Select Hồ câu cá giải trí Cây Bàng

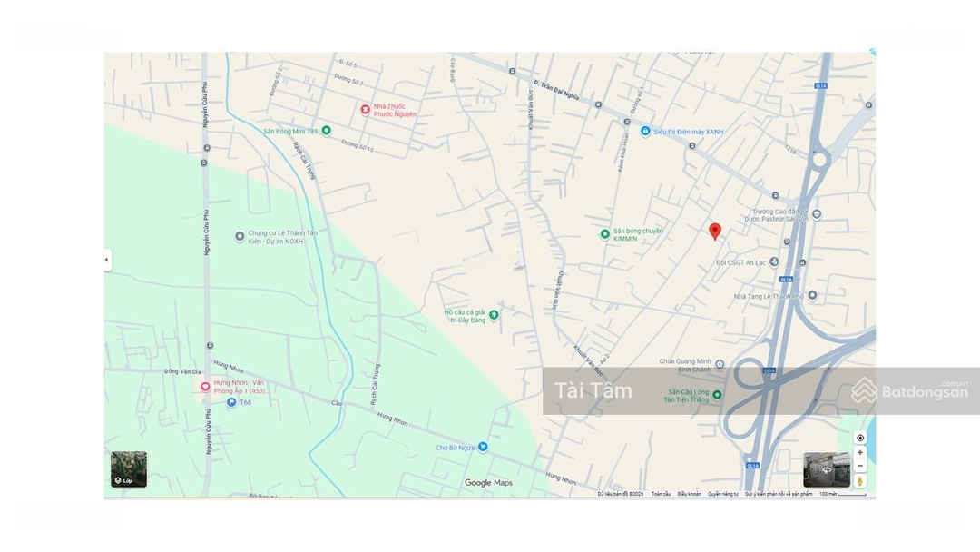[494, 315]
